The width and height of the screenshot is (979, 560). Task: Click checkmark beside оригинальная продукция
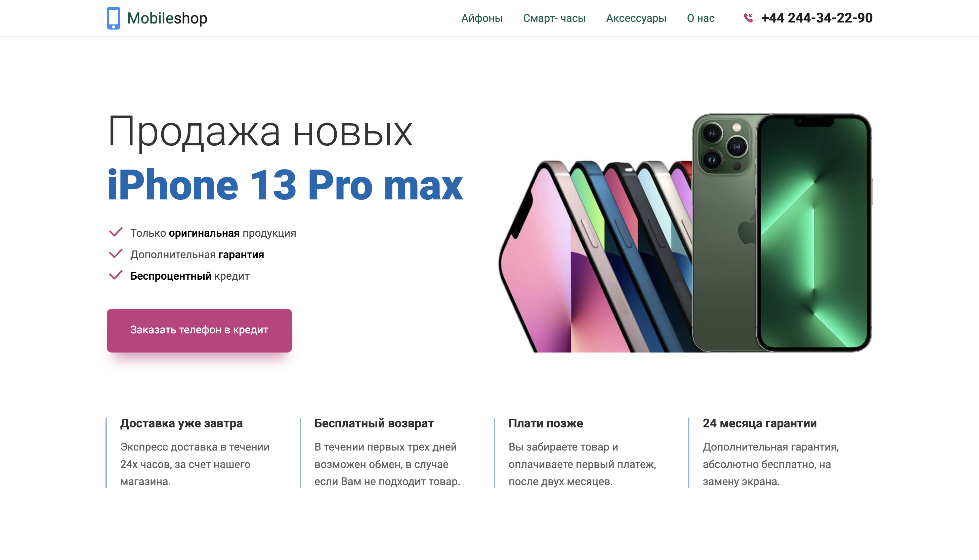tap(116, 232)
